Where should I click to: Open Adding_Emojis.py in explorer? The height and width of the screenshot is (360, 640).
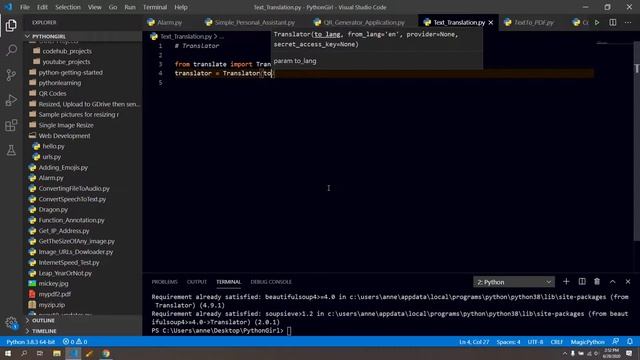click(x=63, y=167)
